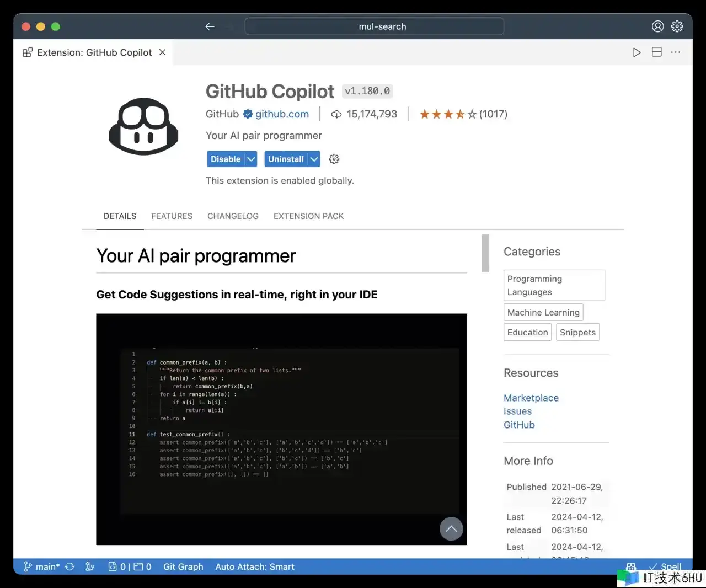Viewport: 706px width, 588px height.
Task: Click the GitHub publisher name
Action: point(222,114)
